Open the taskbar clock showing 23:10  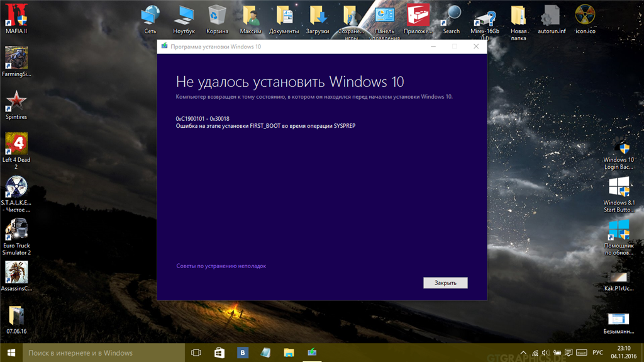(623, 353)
